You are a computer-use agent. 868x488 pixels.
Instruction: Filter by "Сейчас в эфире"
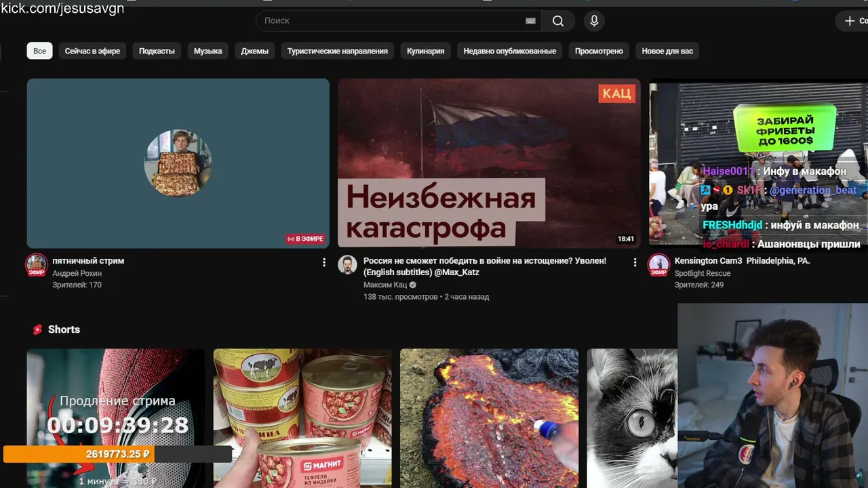click(x=92, y=51)
